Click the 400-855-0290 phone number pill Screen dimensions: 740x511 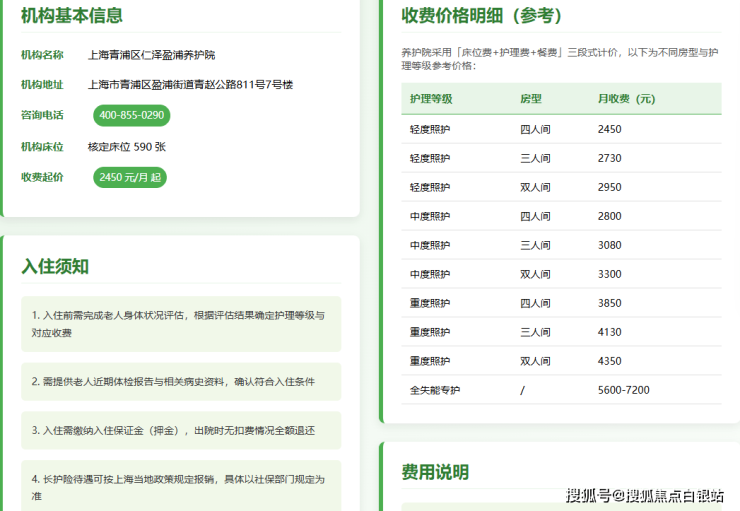point(132,116)
